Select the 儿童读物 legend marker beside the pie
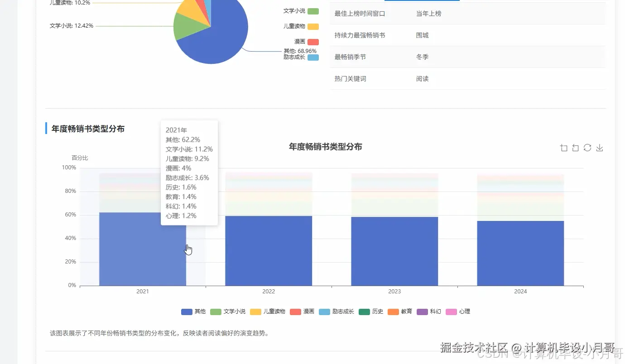 point(313,26)
